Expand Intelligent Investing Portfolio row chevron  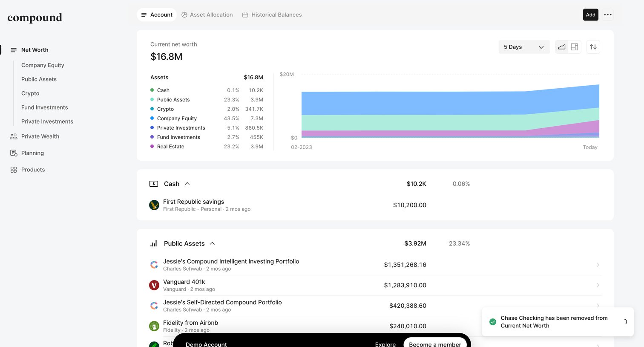pyautogui.click(x=598, y=265)
